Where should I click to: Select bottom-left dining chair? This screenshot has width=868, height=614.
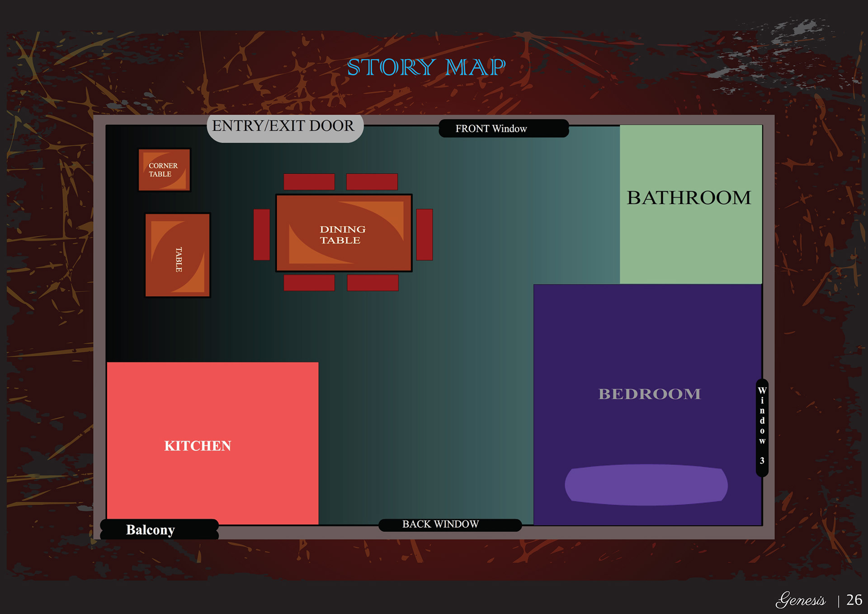point(309,283)
